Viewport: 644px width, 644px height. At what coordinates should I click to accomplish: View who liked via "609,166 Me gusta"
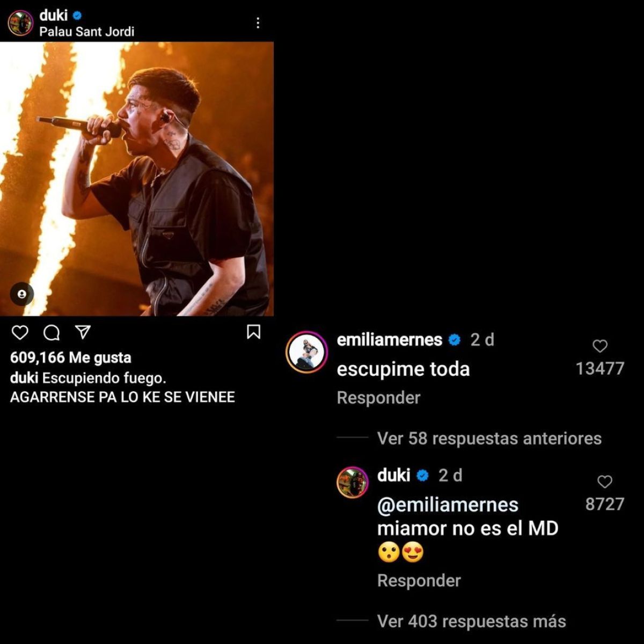click(x=70, y=358)
